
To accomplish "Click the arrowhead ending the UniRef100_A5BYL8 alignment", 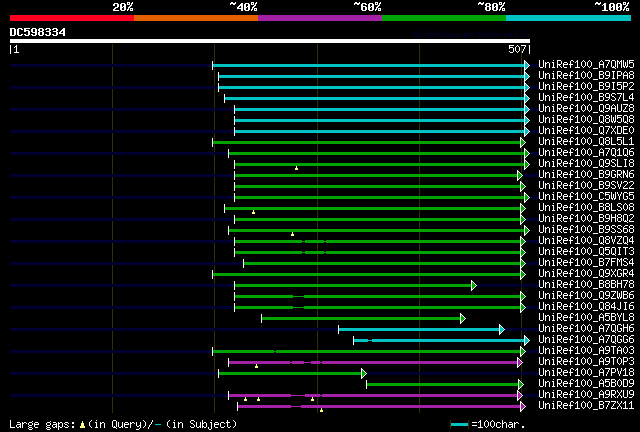I will pos(462,318).
